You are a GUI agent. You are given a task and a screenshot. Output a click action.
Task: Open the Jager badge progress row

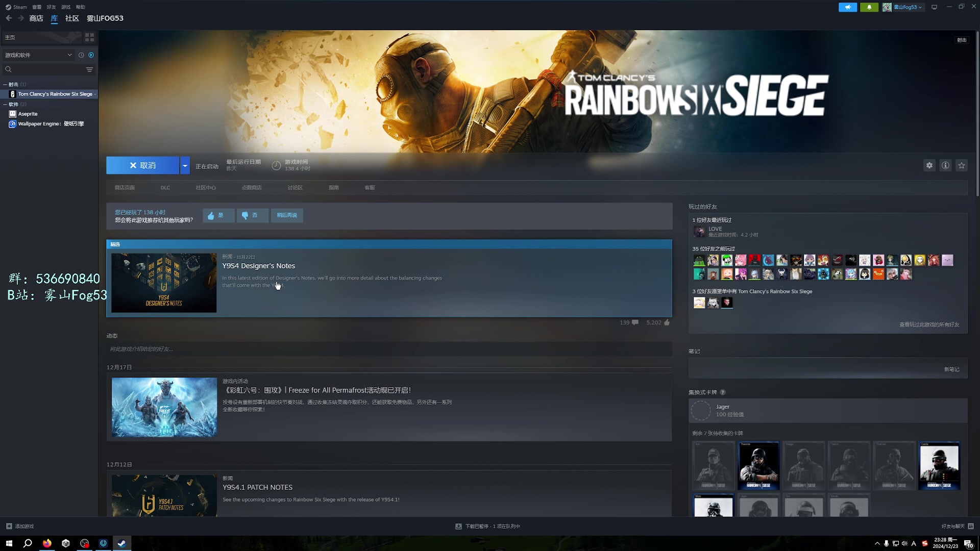coord(828,411)
